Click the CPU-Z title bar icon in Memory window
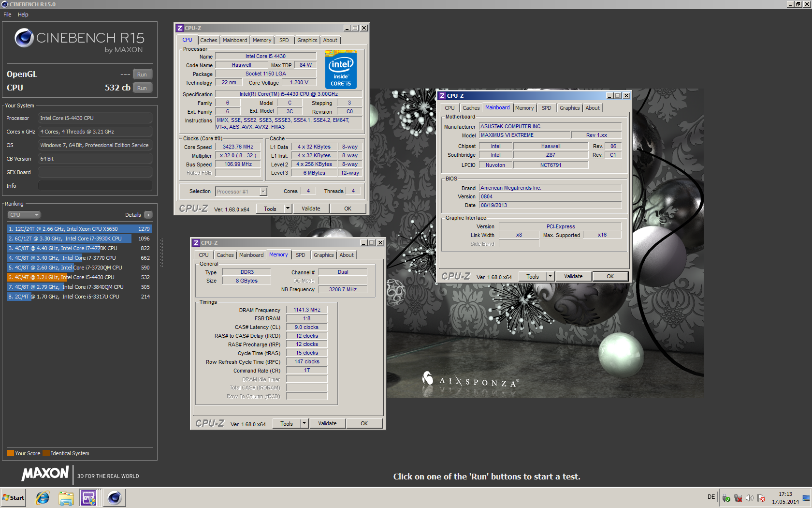 (x=196, y=243)
